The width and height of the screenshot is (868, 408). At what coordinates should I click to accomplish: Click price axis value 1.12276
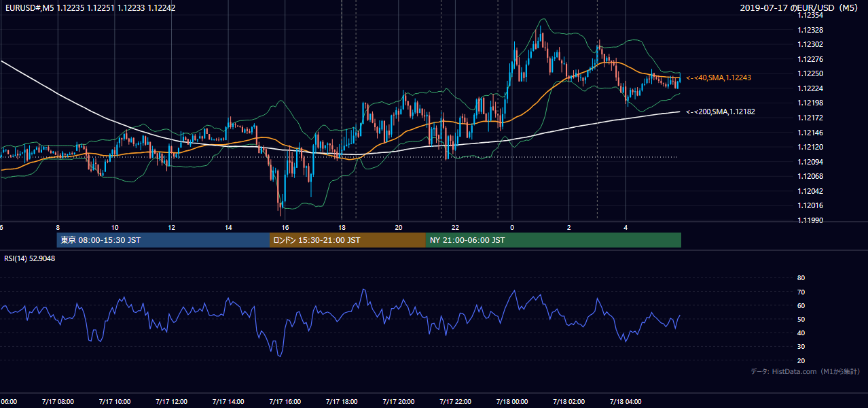click(x=811, y=59)
